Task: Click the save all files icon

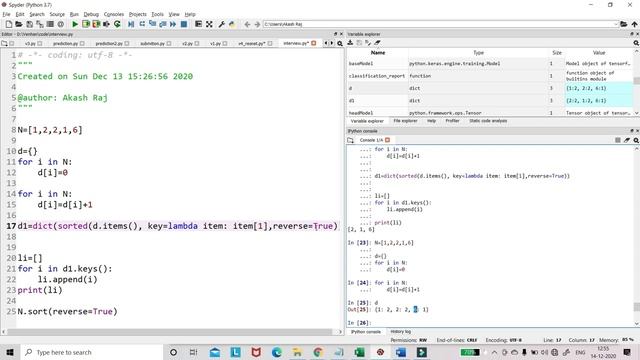Action: tap(40, 24)
